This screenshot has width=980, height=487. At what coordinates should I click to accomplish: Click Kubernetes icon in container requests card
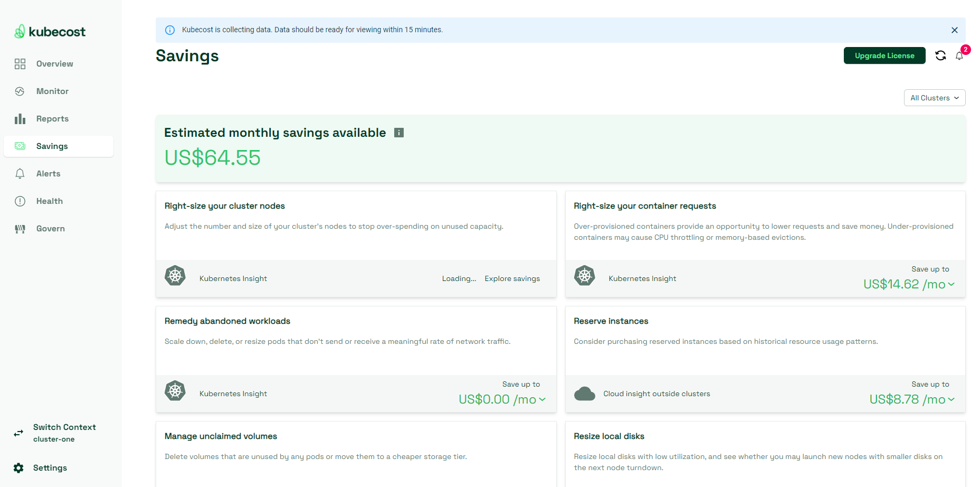coord(585,276)
